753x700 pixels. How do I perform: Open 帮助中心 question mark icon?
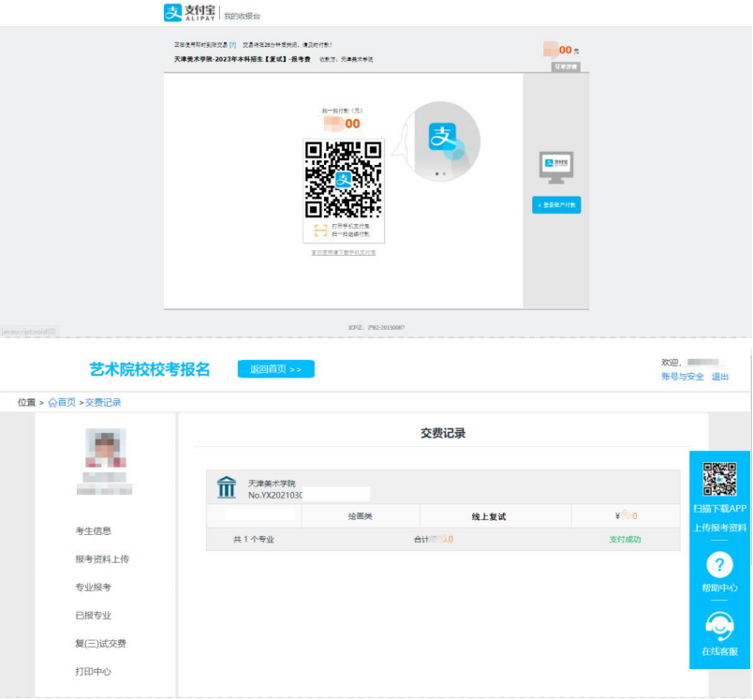tap(719, 565)
